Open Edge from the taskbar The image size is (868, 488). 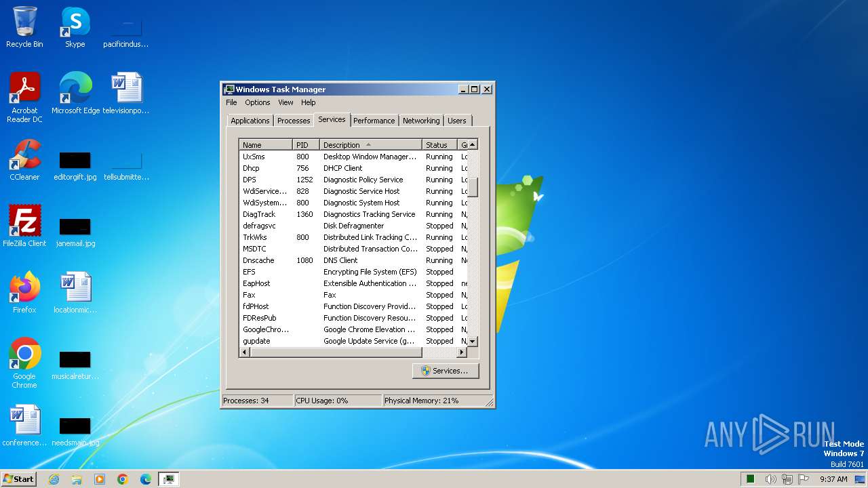(146, 479)
